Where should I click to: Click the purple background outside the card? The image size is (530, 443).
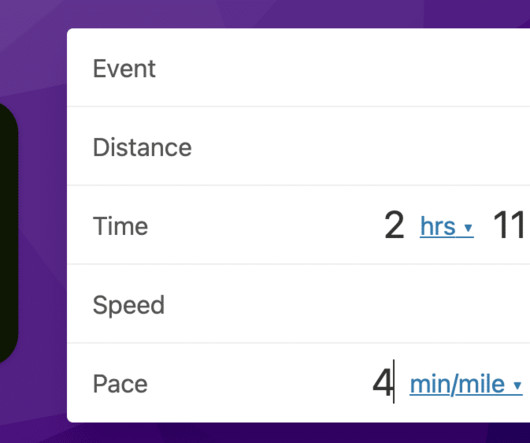pyautogui.click(x=34, y=51)
